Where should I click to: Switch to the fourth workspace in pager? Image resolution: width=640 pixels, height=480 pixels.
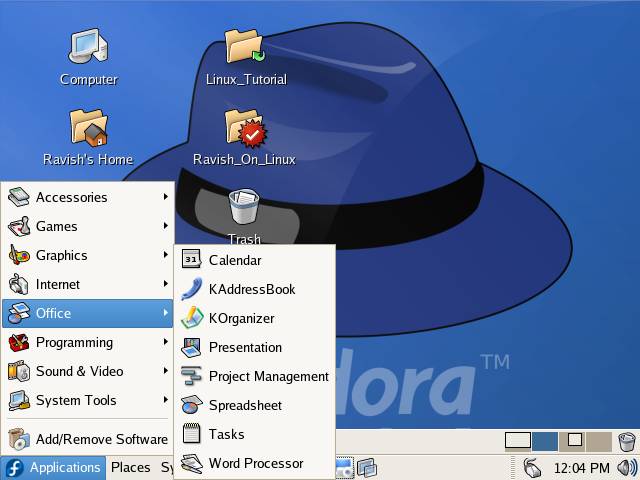pyautogui.click(x=598, y=441)
